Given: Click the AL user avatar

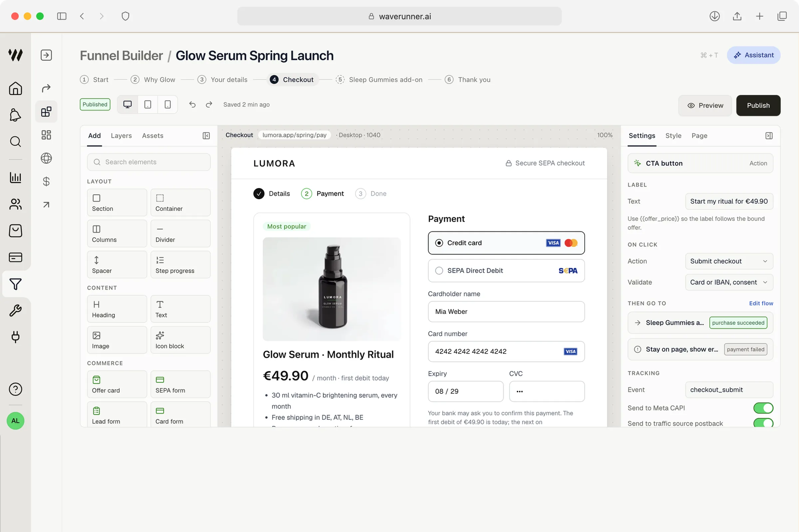Looking at the screenshot, I should click(15, 421).
